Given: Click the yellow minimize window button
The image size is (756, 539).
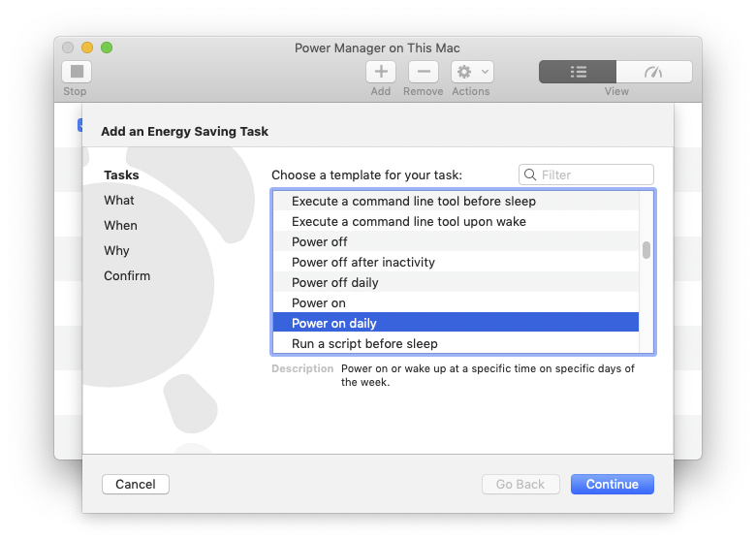Looking at the screenshot, I should pyautogui.click(x=87, y=48).
